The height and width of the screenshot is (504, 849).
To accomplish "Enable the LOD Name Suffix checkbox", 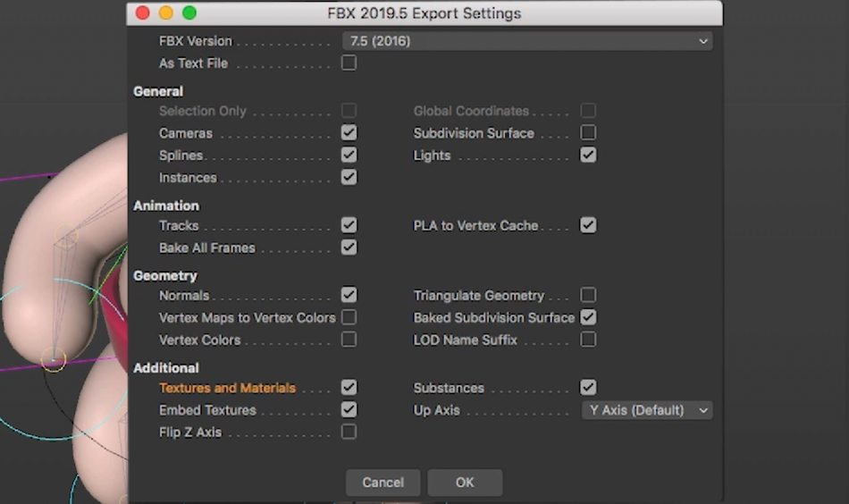I will (588, 340).
